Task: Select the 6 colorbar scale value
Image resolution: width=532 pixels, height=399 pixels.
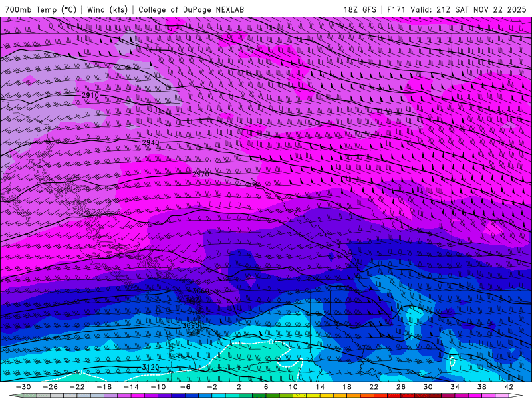Action: (x=266, y=387)
